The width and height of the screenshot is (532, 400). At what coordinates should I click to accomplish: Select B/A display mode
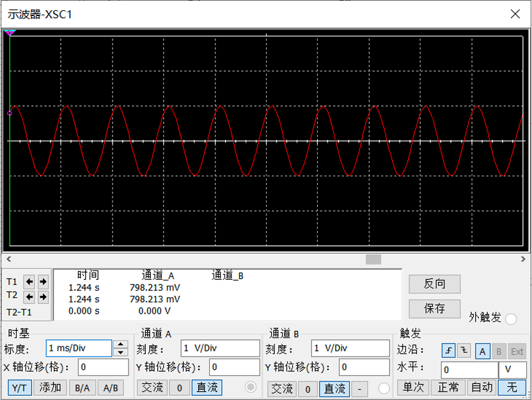pos(82,388)
